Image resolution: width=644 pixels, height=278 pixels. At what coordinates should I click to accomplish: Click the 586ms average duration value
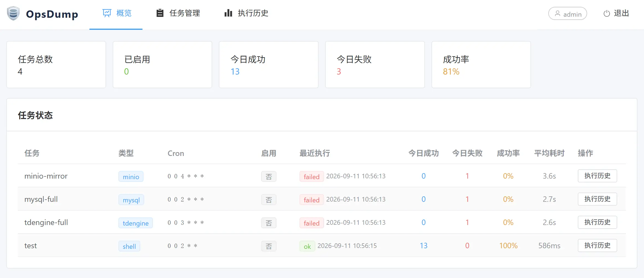coord(549,246)
